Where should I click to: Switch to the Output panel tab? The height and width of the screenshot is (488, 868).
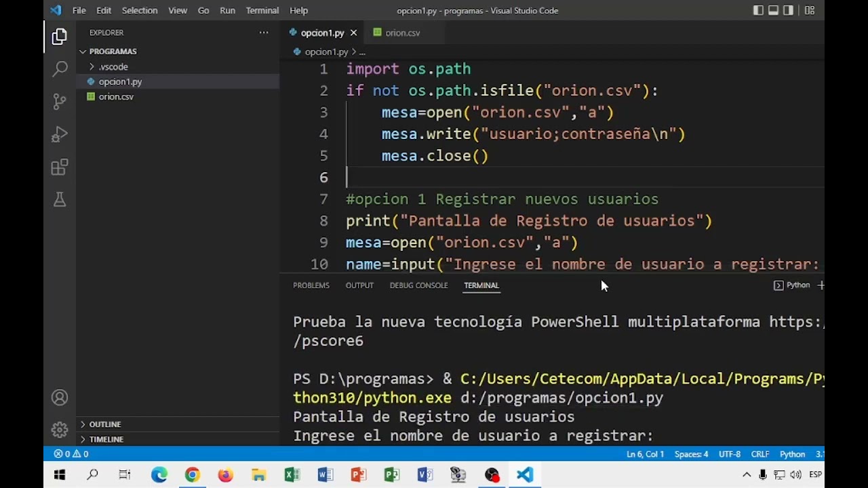359,285
